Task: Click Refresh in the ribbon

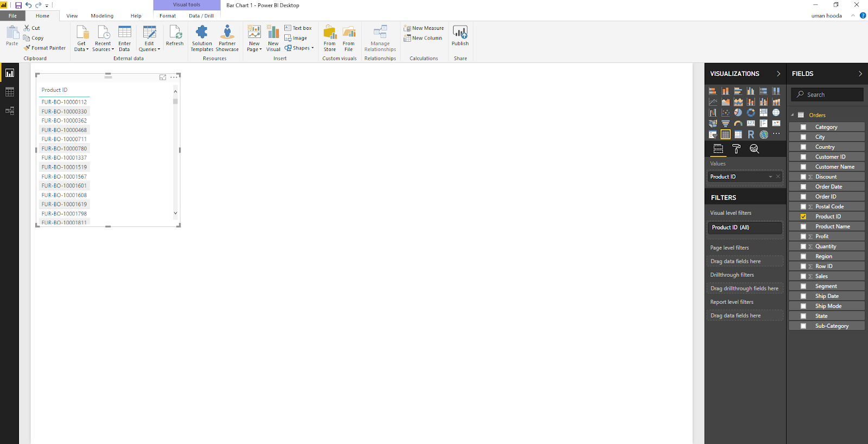Action: click(175, 36)
